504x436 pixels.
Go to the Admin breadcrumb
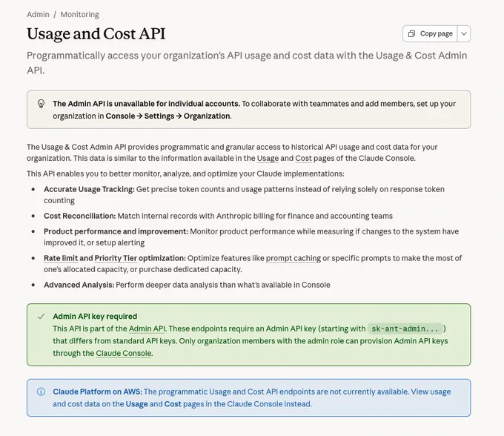tap(38, 15)
